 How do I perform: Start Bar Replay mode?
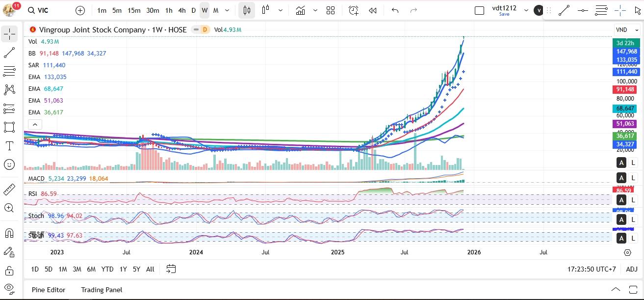click(373, 10)
